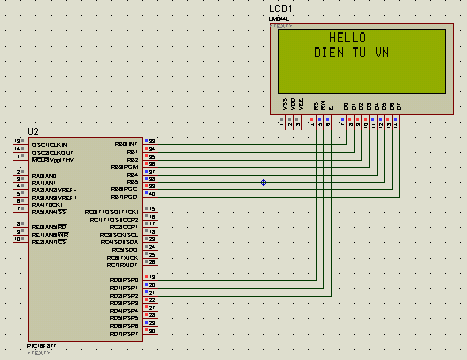Image resolution: width=467 pixels, height=360 pixels.
Task: Select the MCLR pin 1 on U2
Action: tap(21, 160)
